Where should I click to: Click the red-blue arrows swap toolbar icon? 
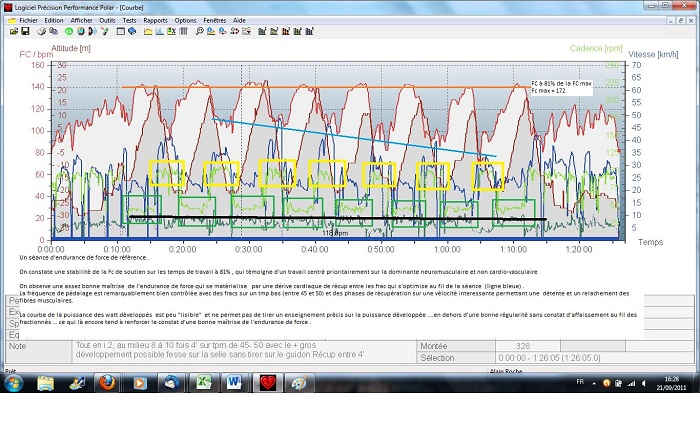(234, 31)
